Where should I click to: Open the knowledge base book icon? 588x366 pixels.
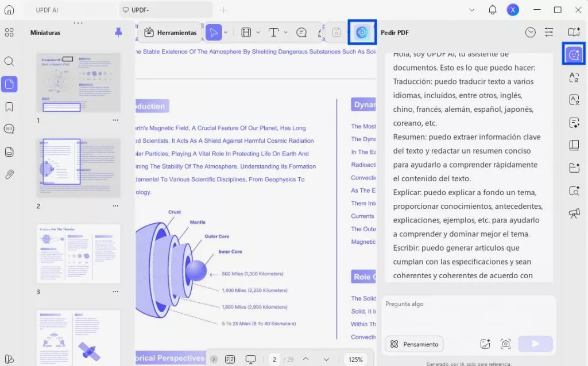574,145
